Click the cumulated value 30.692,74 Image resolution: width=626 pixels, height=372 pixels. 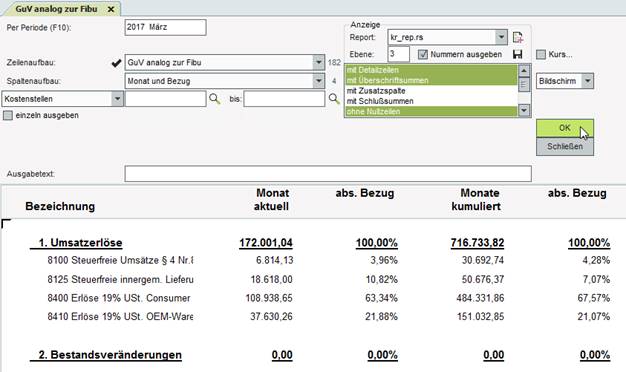[483, 260]
